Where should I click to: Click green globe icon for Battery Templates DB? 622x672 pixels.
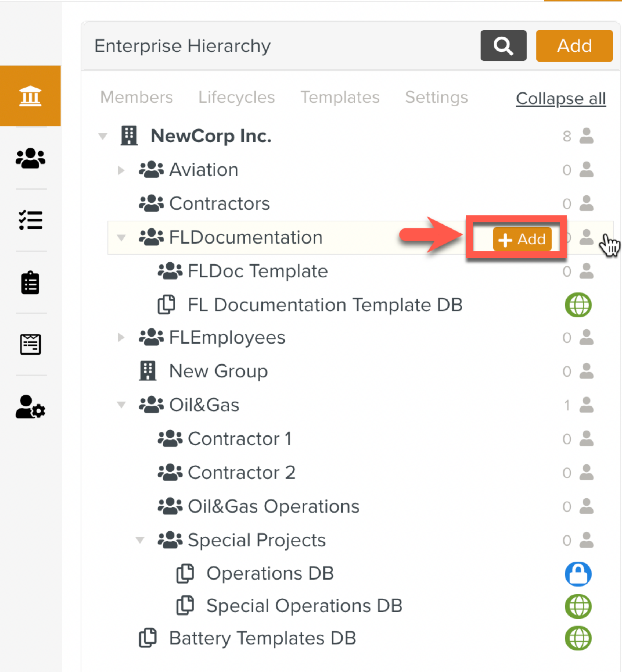click(x=578, y=638)
